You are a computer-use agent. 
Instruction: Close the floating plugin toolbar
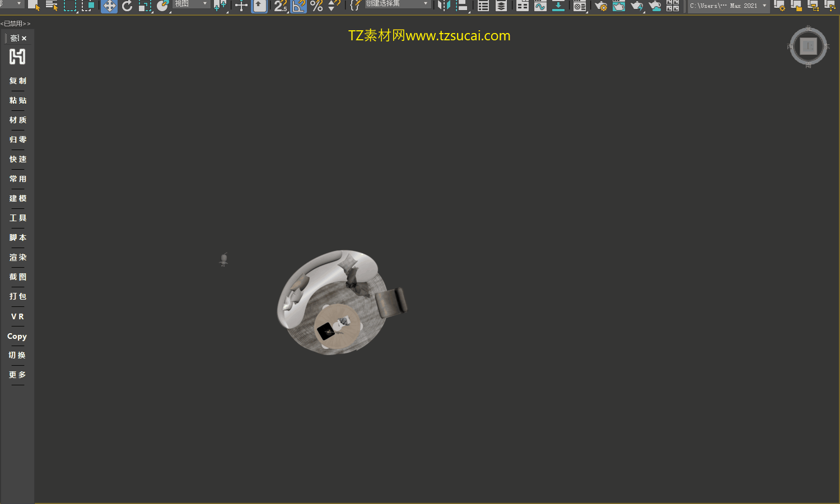24,39
